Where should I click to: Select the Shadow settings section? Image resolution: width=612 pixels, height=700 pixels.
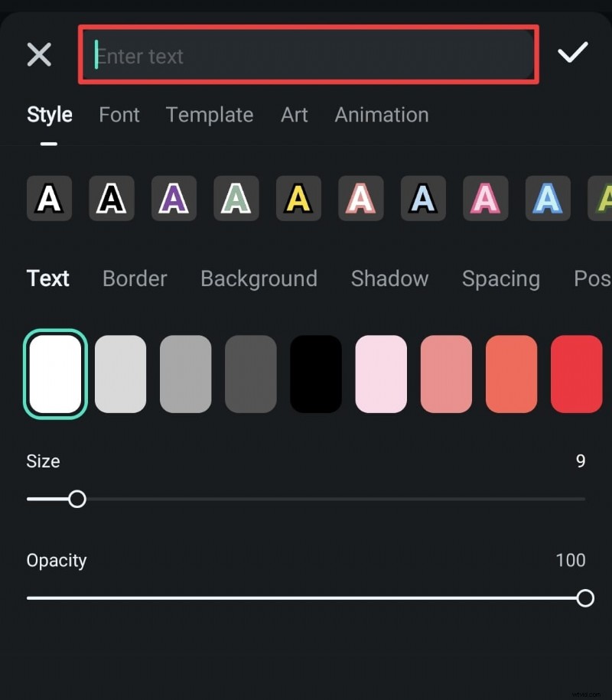click(389, 278)
